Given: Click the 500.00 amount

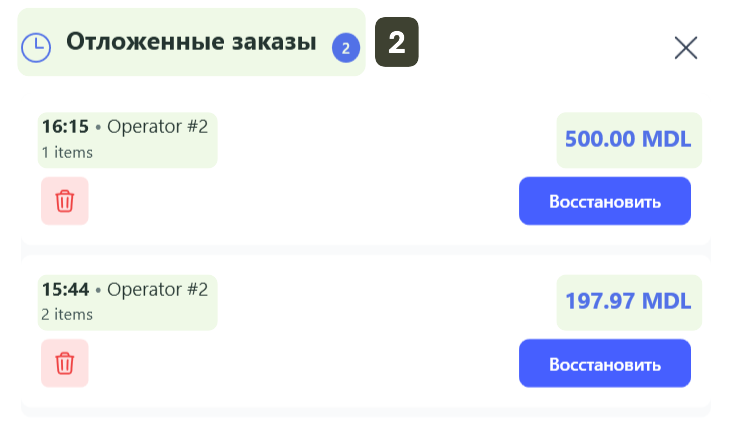Looking at the screenshot, I should [600, 139].
